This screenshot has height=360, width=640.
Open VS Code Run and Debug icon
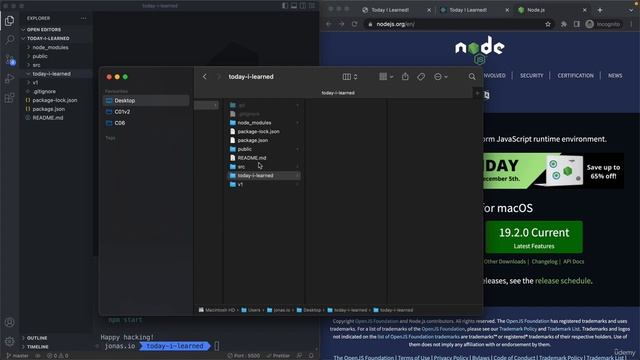tap(9, 78)
